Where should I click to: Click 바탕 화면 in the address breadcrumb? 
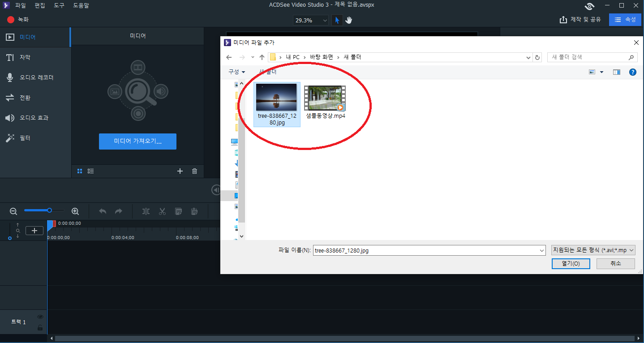pos(322,57)
